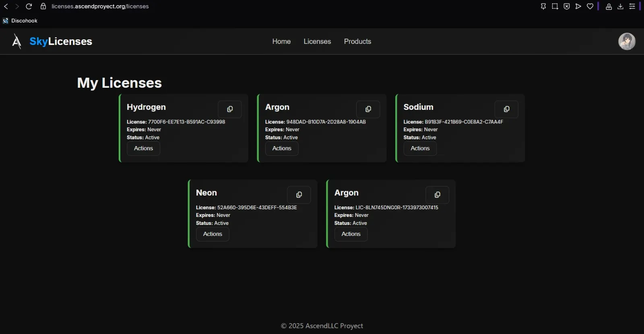Open the browser downloads icon

pos(620,6)
